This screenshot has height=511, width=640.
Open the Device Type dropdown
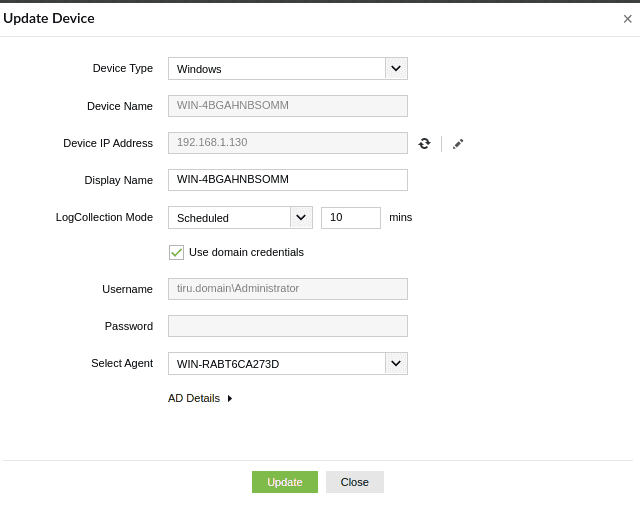[x=396, y=68]
